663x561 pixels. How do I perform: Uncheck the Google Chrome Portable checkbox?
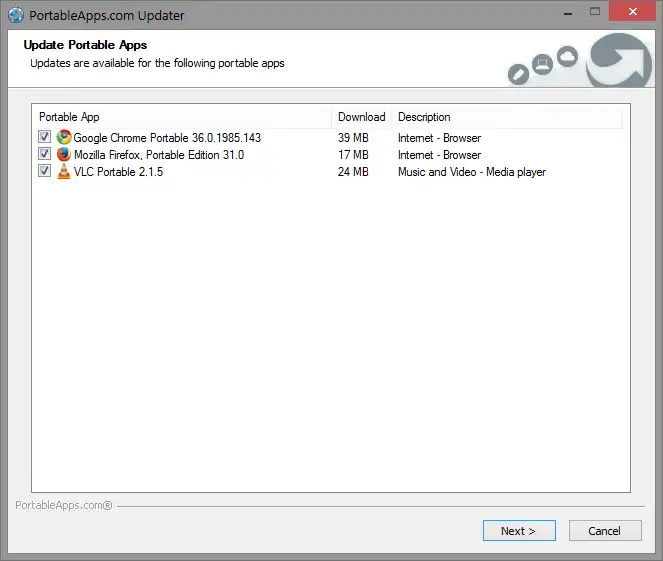[44, 137]
